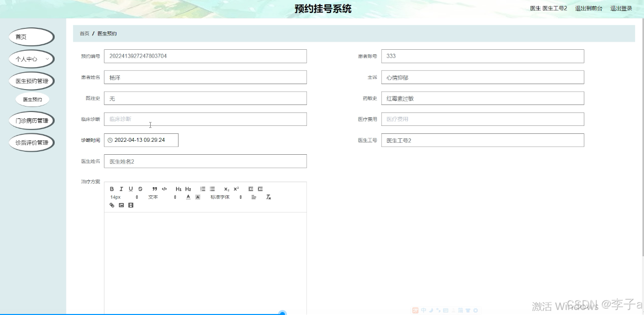Image resolution: width=644 pixels, height=315 pixels.
Task: Apply strikethrough formatting
Action: point(140,189)
